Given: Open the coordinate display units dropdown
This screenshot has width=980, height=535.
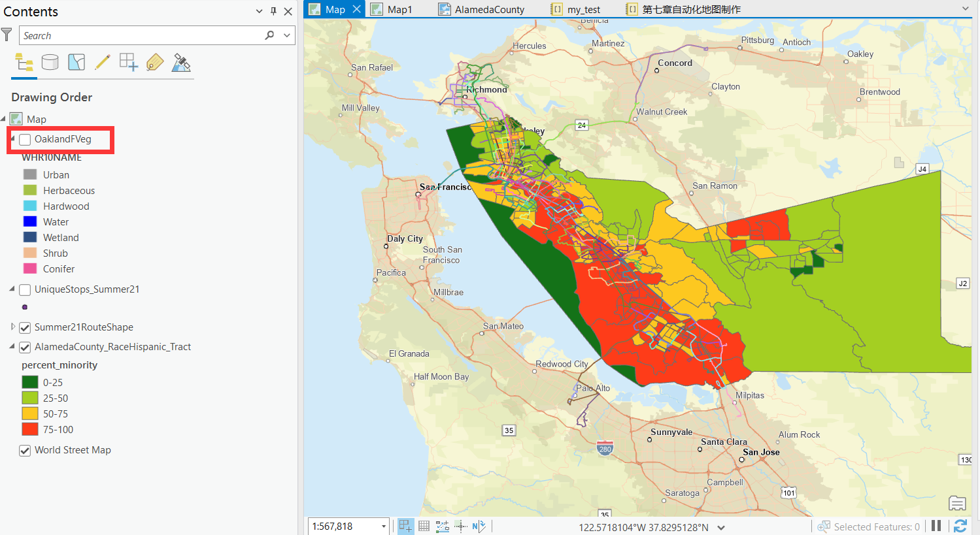Looking at the screenshot, I should [x=721, y=527].
